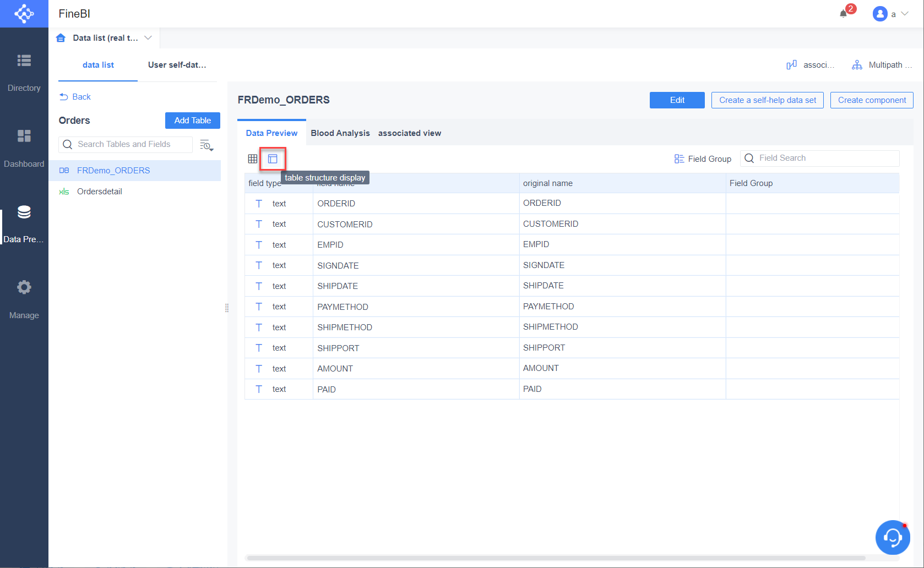Viewport: 924px width, 568px height.
Task: Click the FineBI logo icon
Action: (x=24, y=14)
